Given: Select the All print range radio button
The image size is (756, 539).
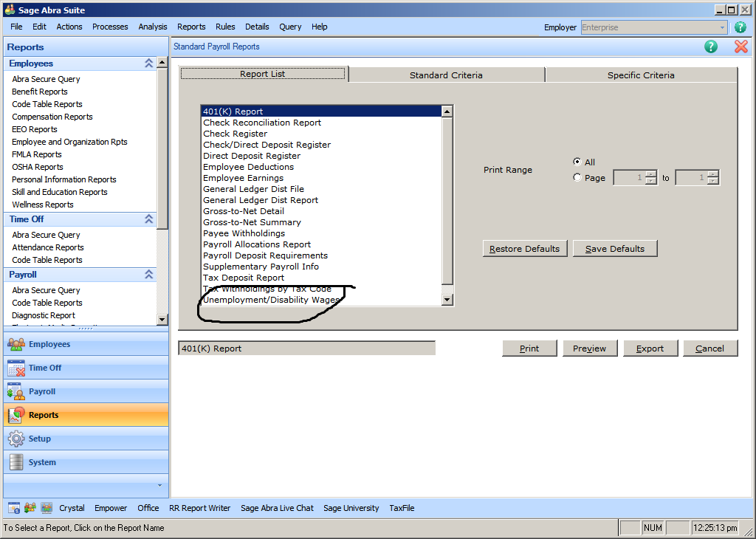Looking at the screenshot, I should 577,162.
